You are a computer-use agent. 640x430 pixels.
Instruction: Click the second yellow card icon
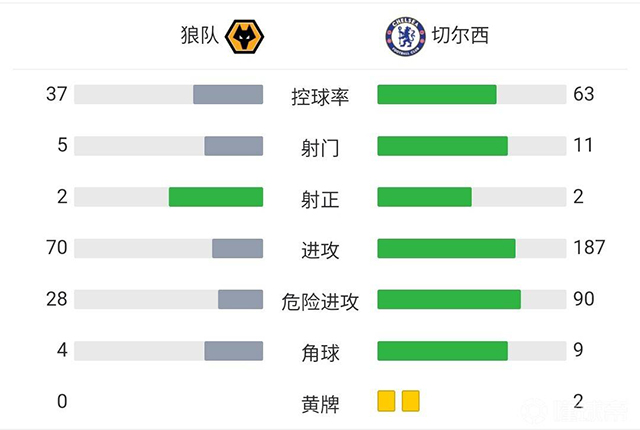click(410, 402)
